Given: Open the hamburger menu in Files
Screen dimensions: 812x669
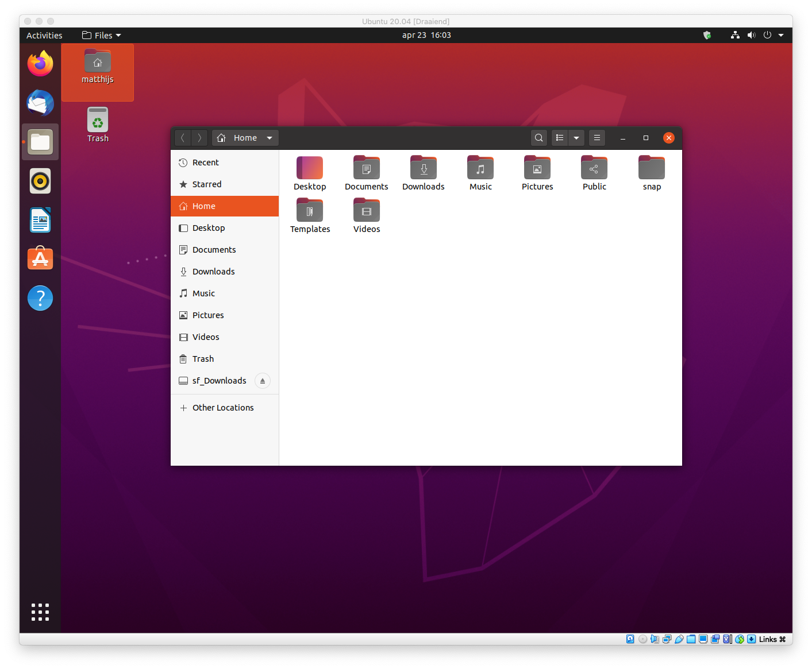Looking at the screenshot, I should click(x=597, y=138).
